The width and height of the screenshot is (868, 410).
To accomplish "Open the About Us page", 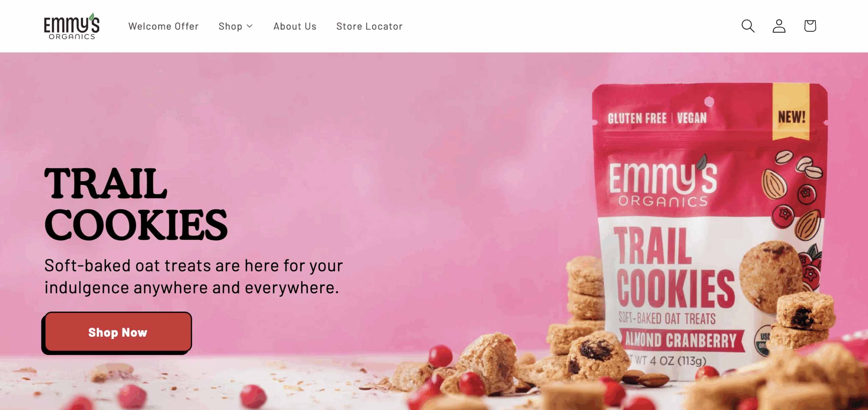I will pyautogui.click(x=295, y=26).
